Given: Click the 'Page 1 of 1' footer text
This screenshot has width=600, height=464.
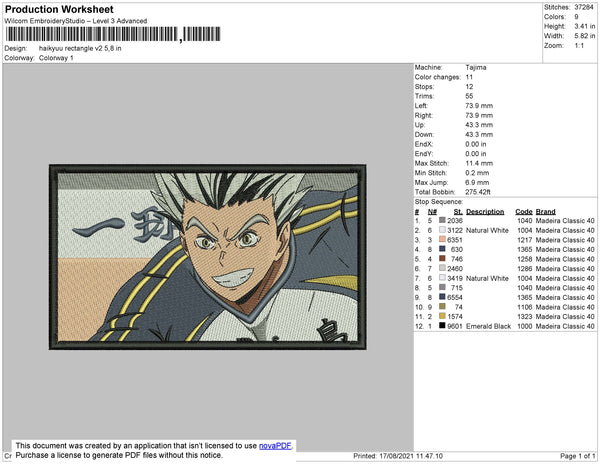Looking at the screenshot, I should point(578,456).
